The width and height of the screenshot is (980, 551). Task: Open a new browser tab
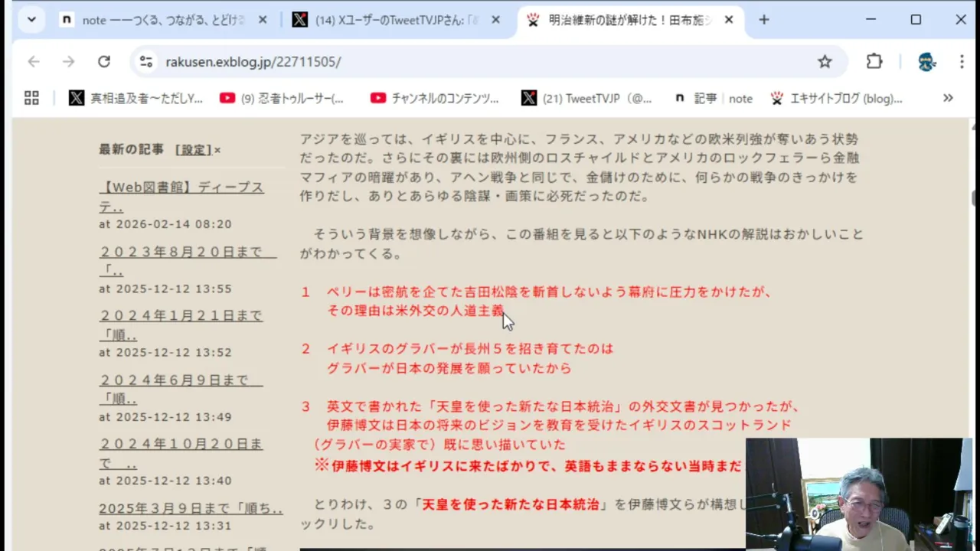(x=764, y=21)
